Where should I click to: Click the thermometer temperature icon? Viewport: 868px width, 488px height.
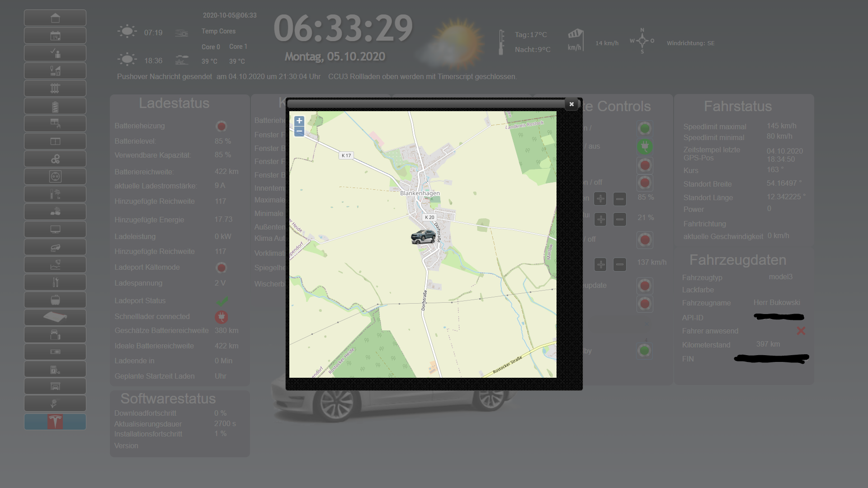(x=501, y=42)
